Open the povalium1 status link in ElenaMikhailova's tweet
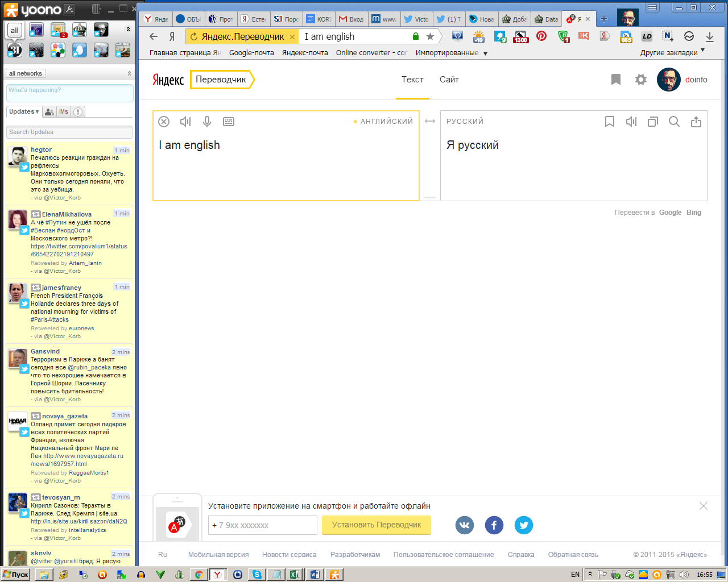728x582 pixels. pos(79,250)
